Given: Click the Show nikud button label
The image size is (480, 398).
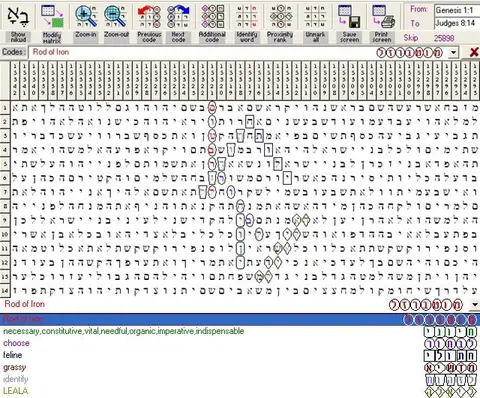Looking at the screenshot, I should (18, 37).
